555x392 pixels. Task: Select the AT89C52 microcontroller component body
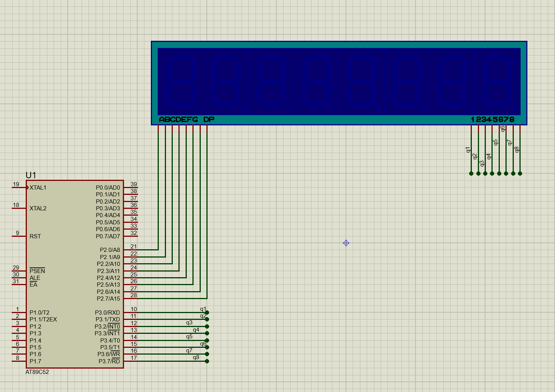(75, 274)
